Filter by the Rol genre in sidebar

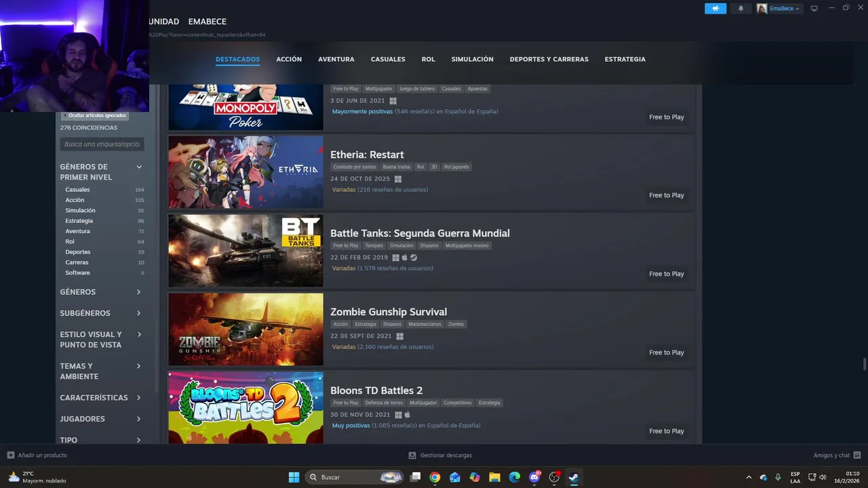pos(70,241)
